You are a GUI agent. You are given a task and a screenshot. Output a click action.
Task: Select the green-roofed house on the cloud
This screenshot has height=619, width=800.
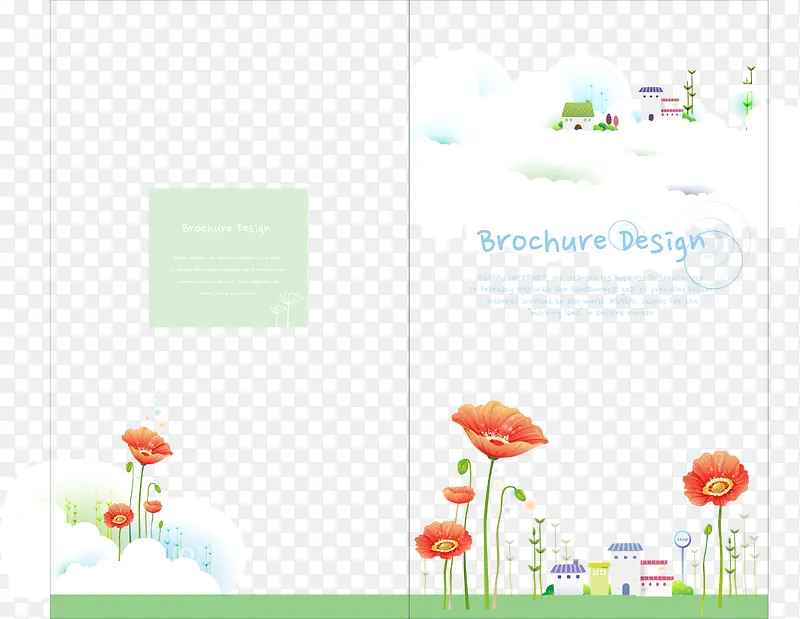coord(577,115)
